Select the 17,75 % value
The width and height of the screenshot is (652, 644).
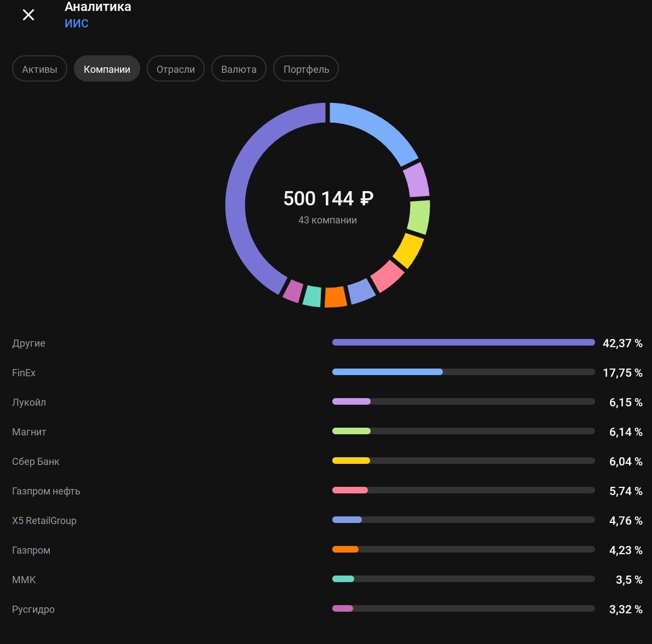622,373
